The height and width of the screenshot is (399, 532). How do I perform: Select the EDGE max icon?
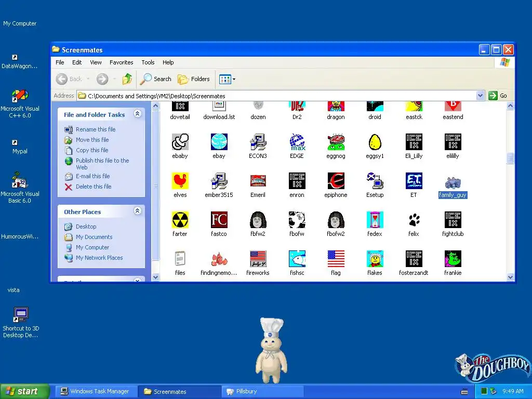pos(297,142)
